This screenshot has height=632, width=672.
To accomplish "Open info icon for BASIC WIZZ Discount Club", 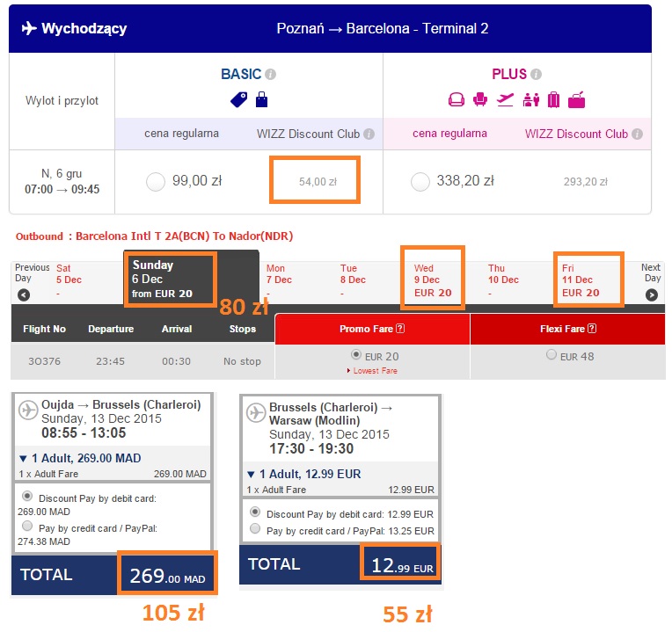I will [369, 134].
